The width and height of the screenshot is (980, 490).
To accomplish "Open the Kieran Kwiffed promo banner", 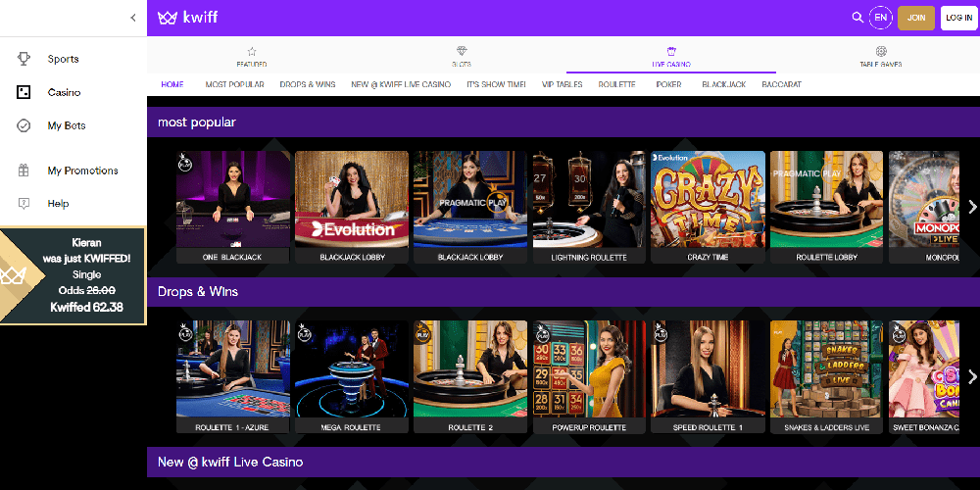I will coord(73,275).
